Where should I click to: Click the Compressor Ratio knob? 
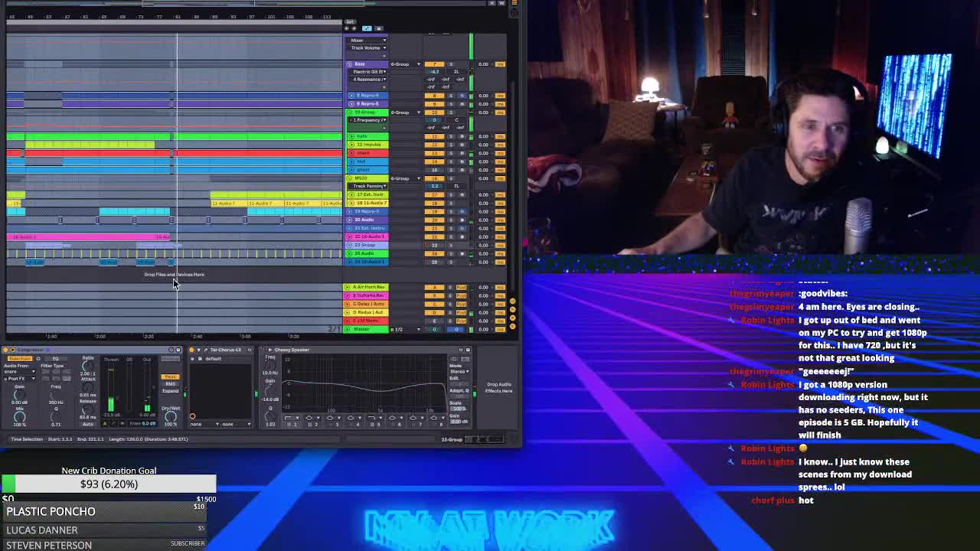[x=87, y=367]
